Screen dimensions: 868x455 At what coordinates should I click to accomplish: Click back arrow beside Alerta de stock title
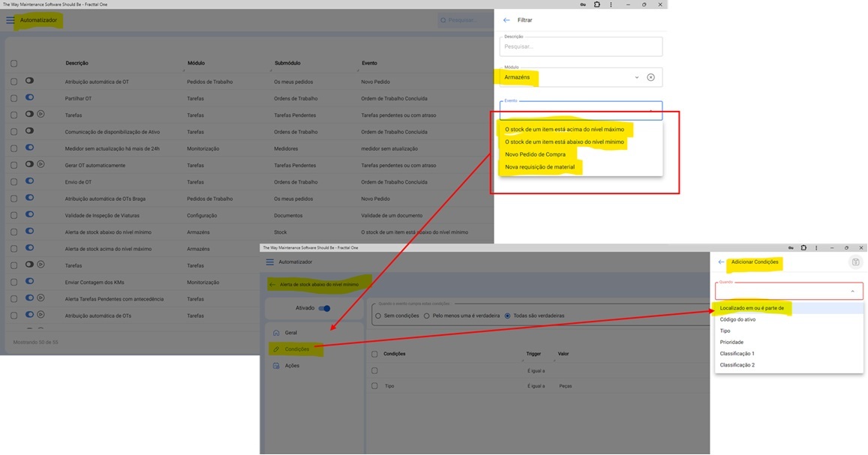pos(272,285)
